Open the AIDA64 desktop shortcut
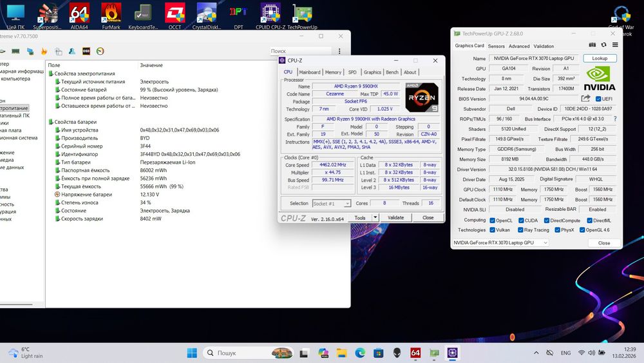This screenshot has height=363, width=644. coord(79,17)
